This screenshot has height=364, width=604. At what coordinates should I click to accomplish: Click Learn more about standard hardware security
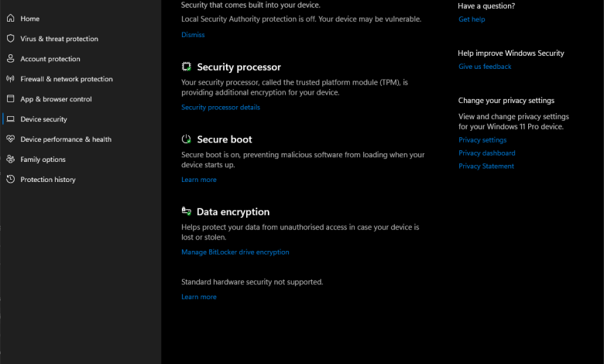pos(199,297)
